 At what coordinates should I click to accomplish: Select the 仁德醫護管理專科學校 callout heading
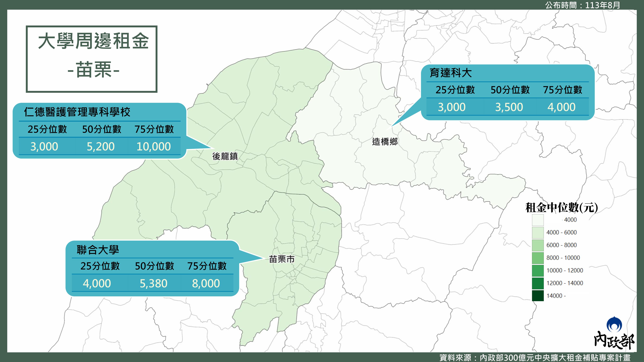77,112
